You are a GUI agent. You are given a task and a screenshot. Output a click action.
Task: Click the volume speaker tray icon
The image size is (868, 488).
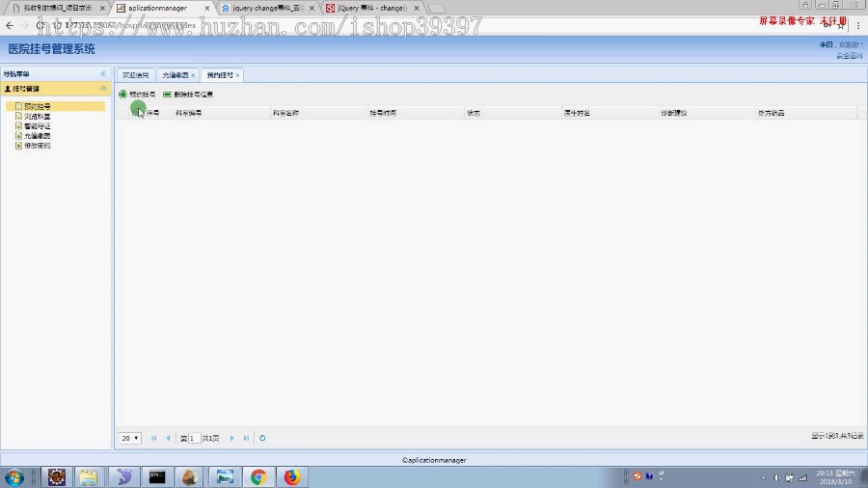click(x=776, y=477)
